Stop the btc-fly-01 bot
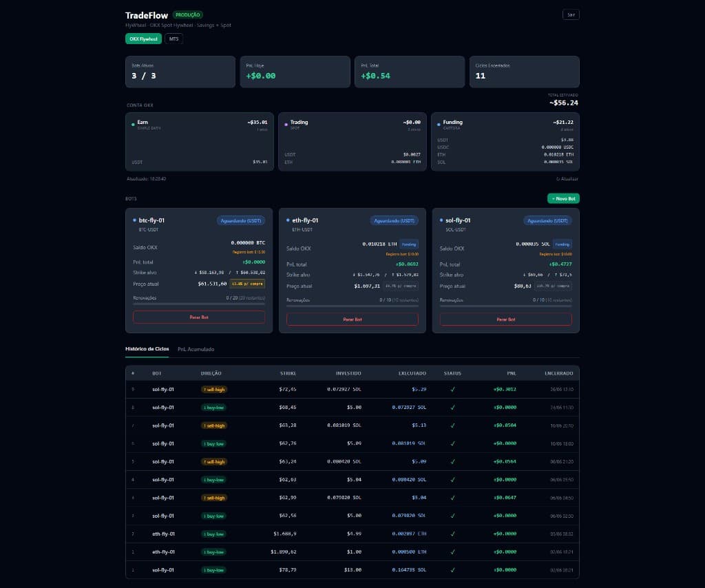Image resolution: width=705 pixels, height=588 pixels. point(199,317)
